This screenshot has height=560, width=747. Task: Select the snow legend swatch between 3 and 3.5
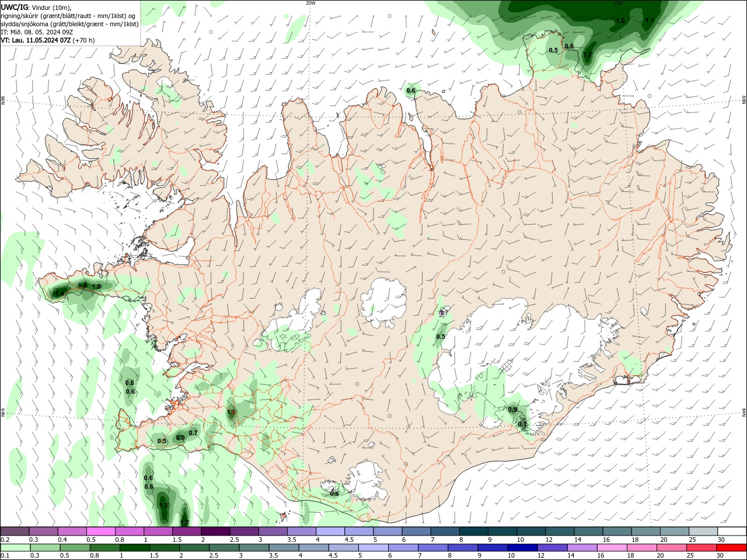point(273,531)
